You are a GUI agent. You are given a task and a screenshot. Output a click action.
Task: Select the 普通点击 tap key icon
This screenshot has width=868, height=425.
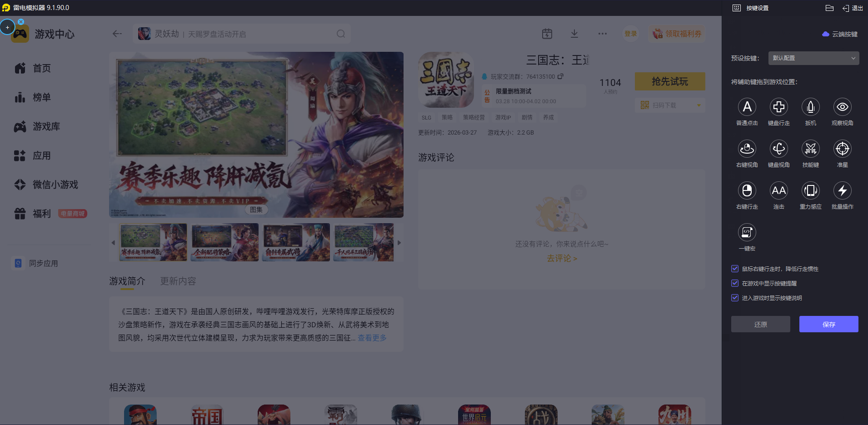747,107
